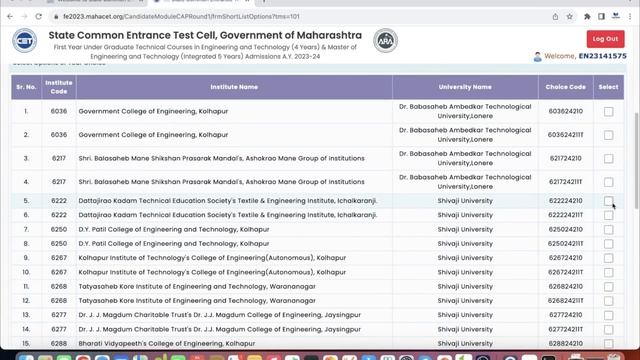This screenshot has width=640, height=360.
Task: Open the Extensions puzzle icon
Action: pyautogui.click(x=587, y=17)
